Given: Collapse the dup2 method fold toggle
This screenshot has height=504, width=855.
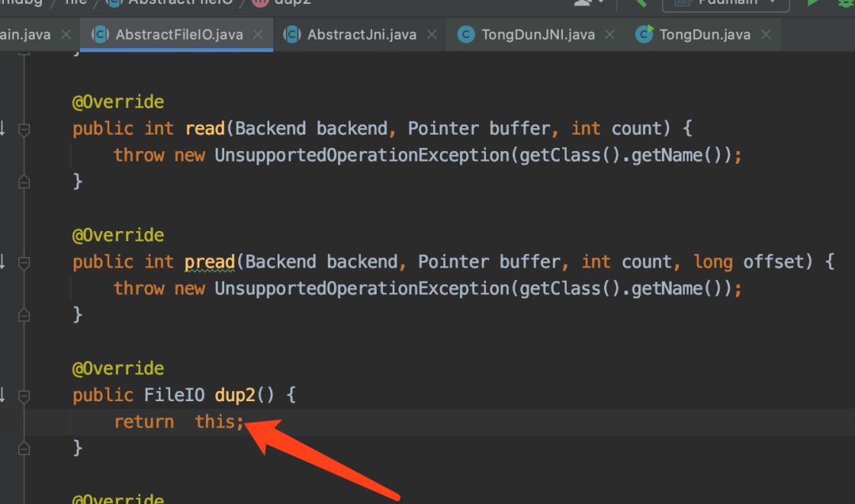Looking at the screenshot, I should click(x=24, y=396).
